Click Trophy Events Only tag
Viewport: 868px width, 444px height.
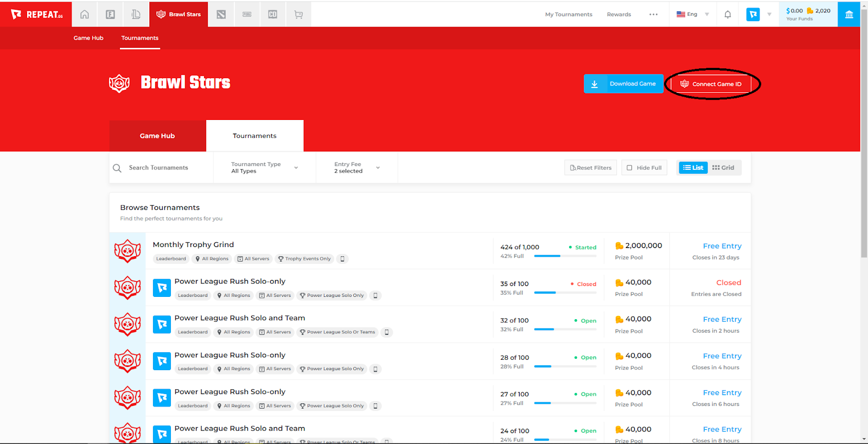(x=304, y=259)
